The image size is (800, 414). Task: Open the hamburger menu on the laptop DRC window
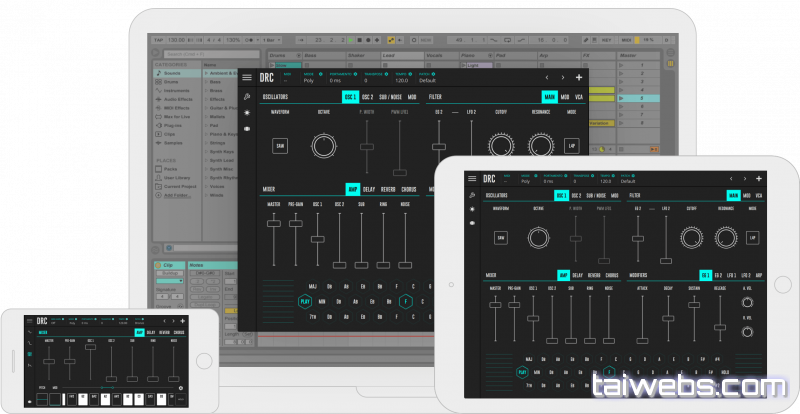click(247, 77)
